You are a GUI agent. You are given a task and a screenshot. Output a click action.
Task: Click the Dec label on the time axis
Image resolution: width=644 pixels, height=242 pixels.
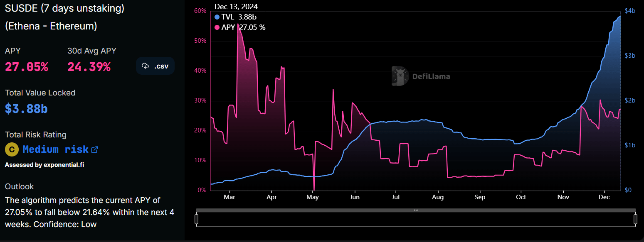point(605,197)
